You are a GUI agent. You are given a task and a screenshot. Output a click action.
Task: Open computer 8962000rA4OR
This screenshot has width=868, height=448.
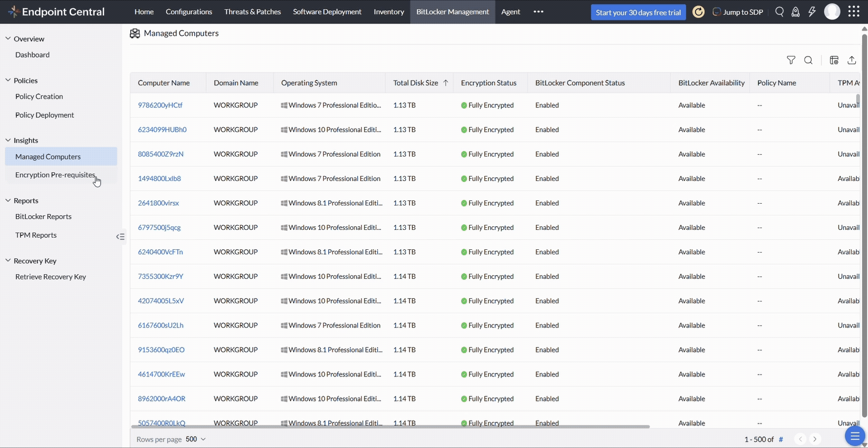[x=161, y=399]
